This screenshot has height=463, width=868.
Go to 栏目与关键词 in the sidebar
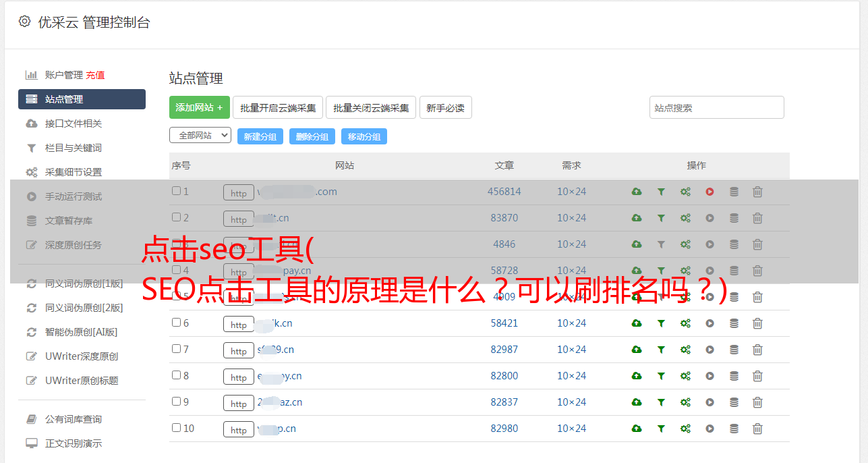(73, 148)
